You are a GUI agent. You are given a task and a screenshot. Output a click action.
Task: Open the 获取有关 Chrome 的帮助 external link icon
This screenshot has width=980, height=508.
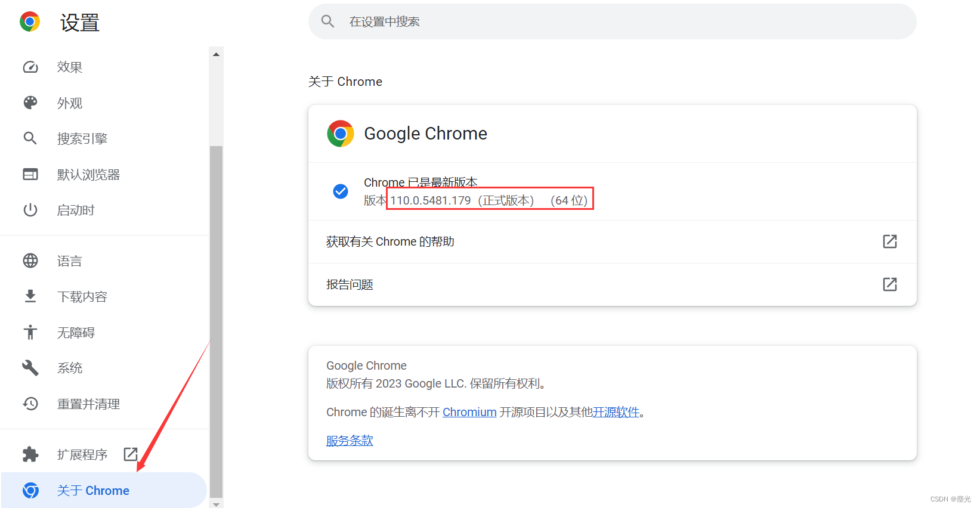889,241
